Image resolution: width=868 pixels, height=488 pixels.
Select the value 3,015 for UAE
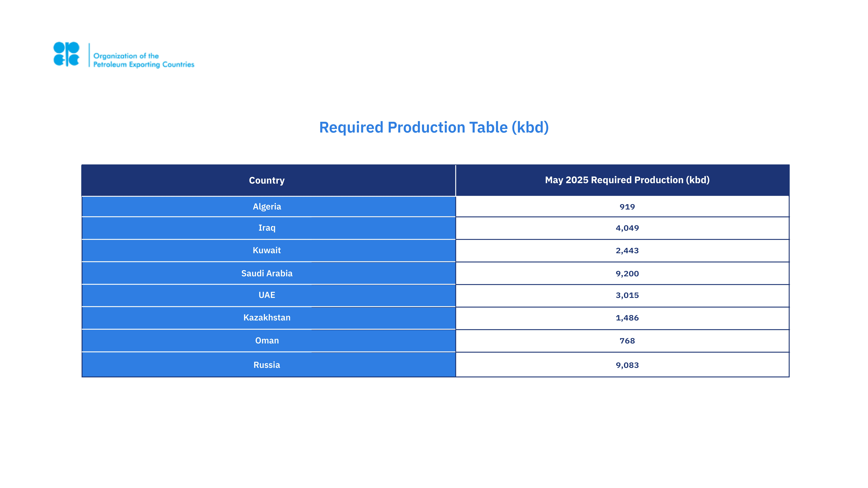[x=627, y=295]
